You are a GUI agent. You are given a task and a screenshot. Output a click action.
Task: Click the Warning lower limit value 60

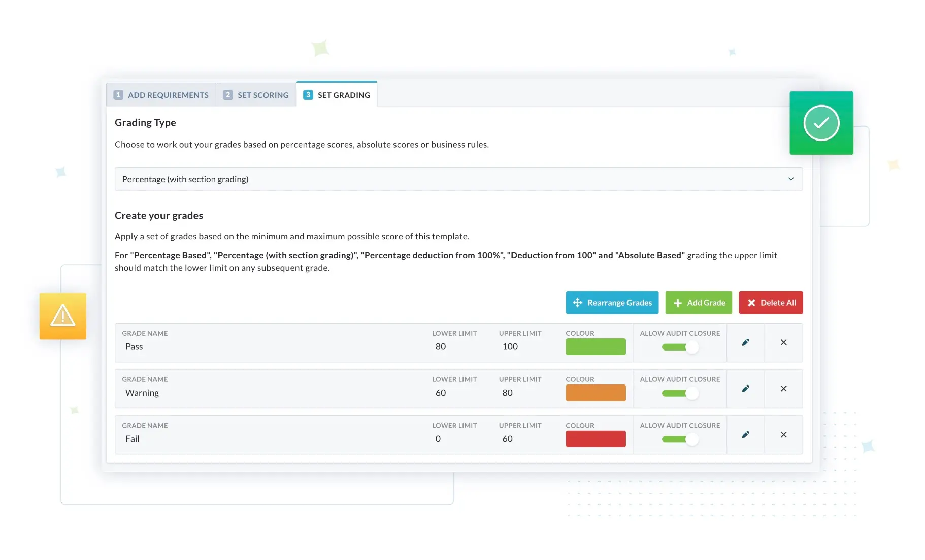(x=441, y=393)
